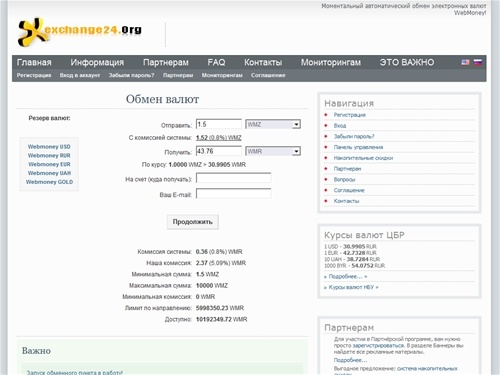
Task: Switch language with the Russian flag icon
Action: pos(478,62)
